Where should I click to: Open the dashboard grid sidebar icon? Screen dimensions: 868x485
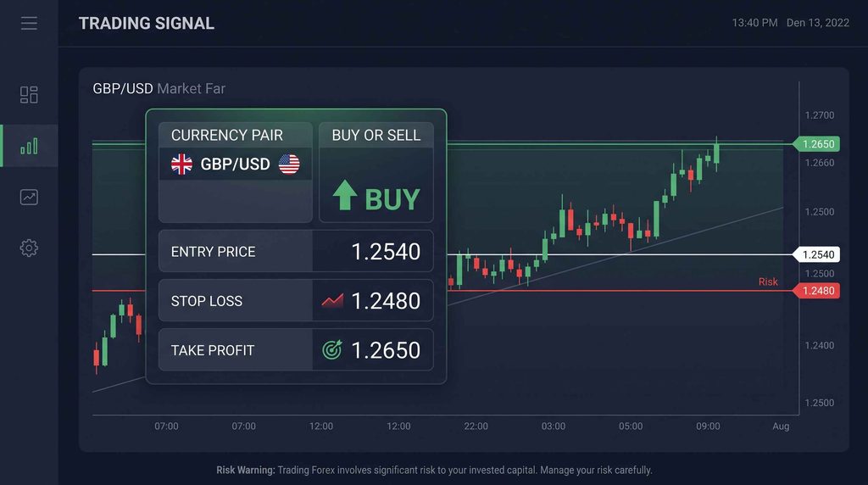point(29,95)
